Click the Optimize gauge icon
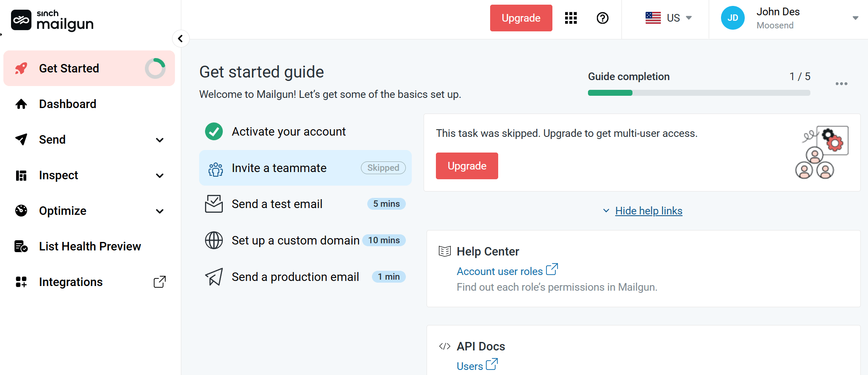Screen dimensions: 868x375 [21, 211]
